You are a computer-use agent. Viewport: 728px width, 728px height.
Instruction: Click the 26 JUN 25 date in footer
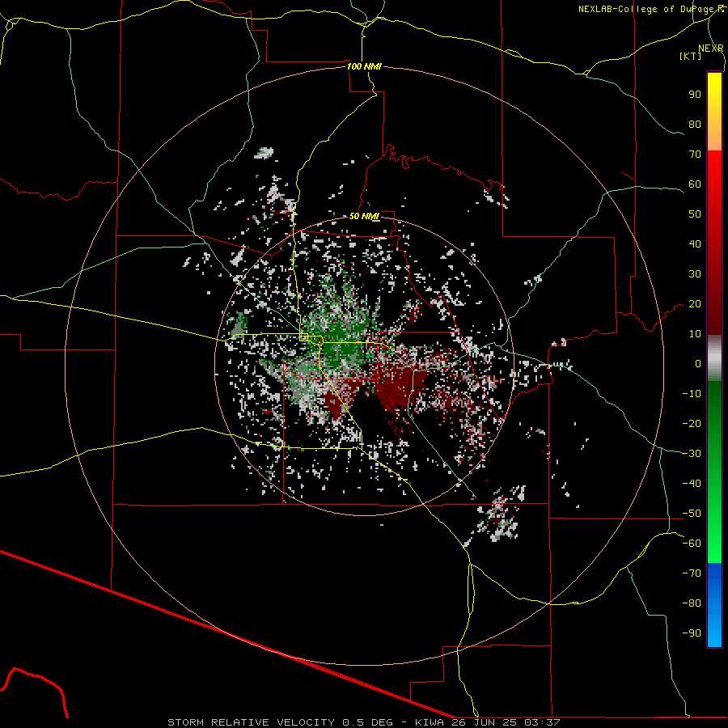pos(485,722)
